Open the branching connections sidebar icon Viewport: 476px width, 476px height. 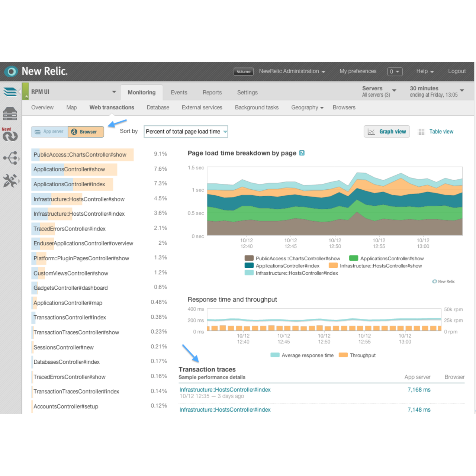click(10, 158)
